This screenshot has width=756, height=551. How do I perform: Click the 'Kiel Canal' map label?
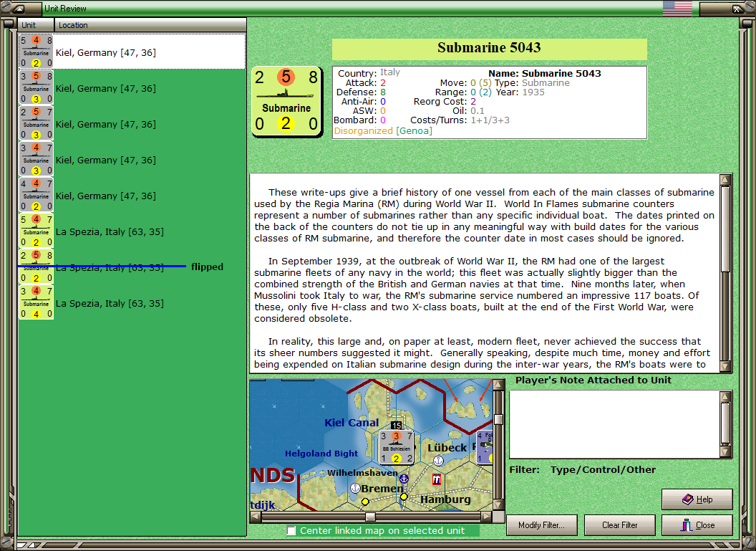[x=352, y=423]
